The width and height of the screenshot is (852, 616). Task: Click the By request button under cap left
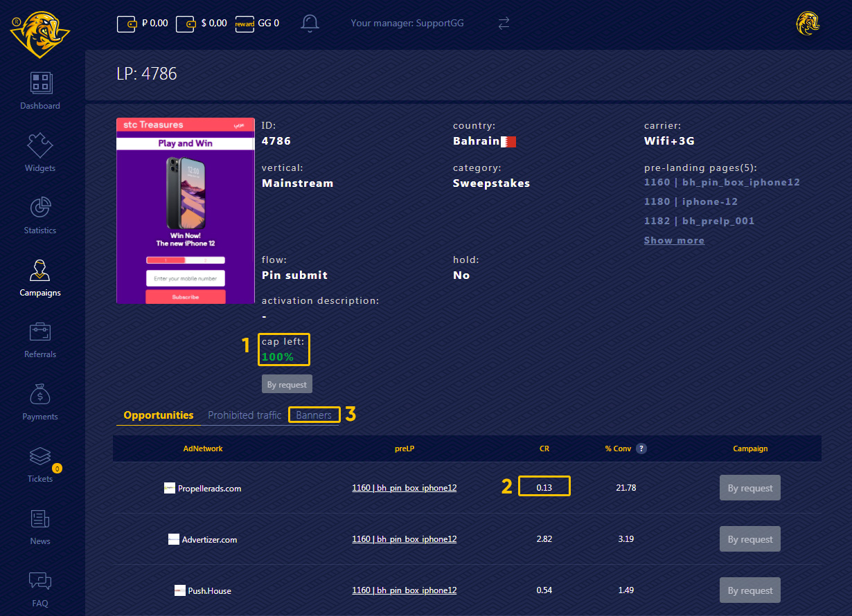point(287,384)
